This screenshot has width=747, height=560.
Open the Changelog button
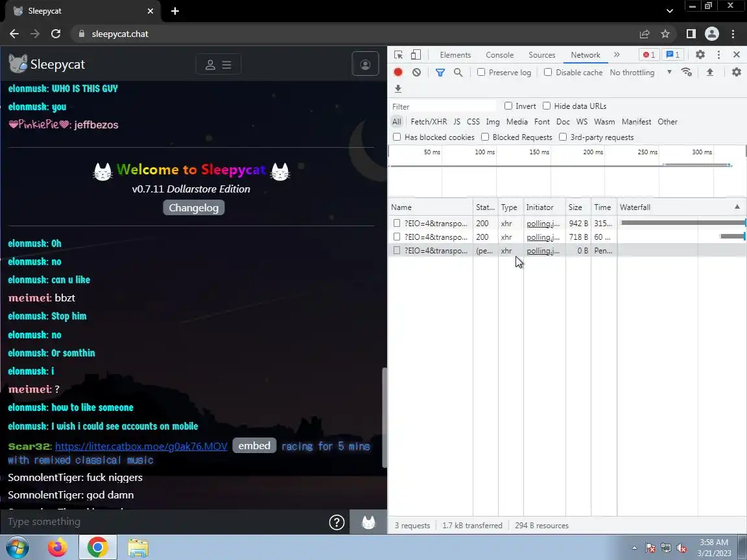(x=194, y=207)
